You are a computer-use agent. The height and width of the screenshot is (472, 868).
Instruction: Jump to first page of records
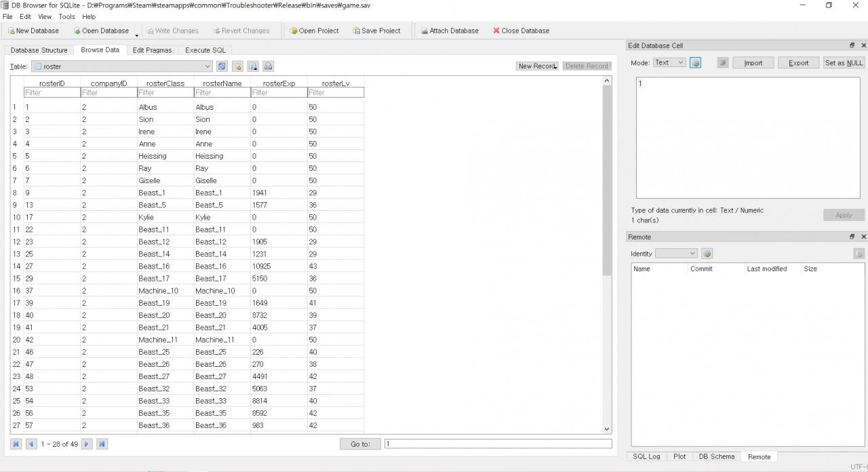point(16,444)
